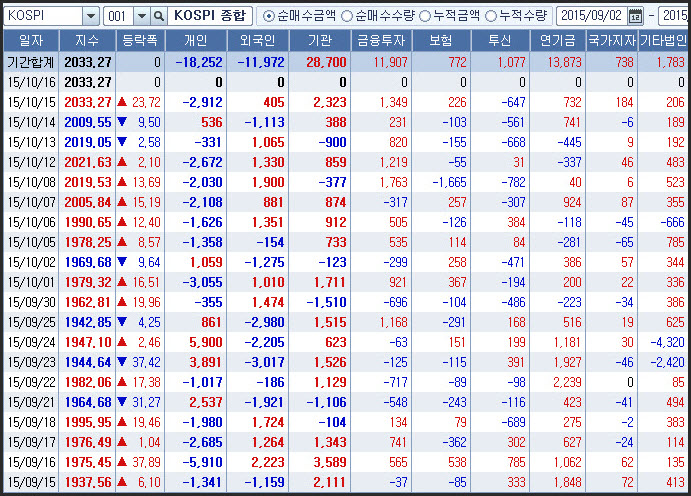This screenshot has height=496, width=691.
Task: Click 투신 value -782
Action: pos(513,182)
